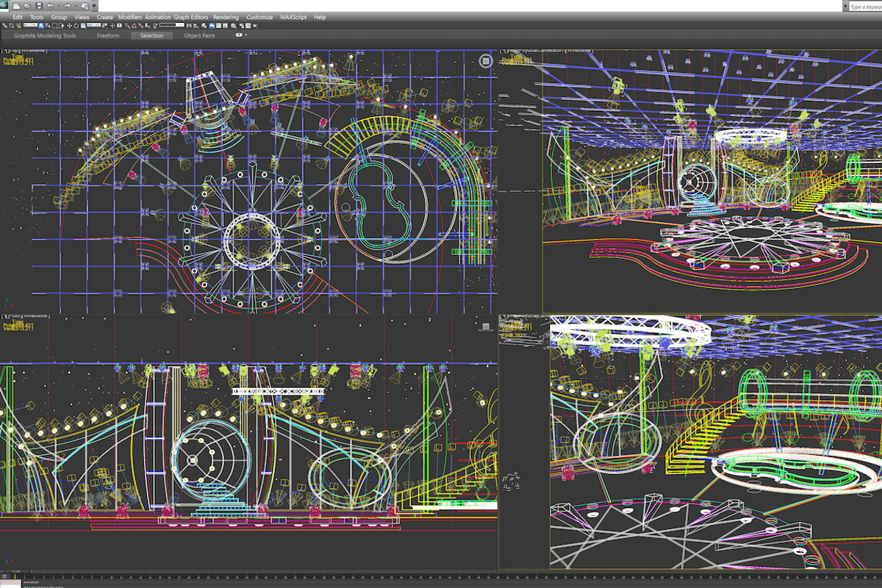Toggle ribbon minimize button beside Object Paint
The height and width of the screenshot is (588, 882).
239,35
